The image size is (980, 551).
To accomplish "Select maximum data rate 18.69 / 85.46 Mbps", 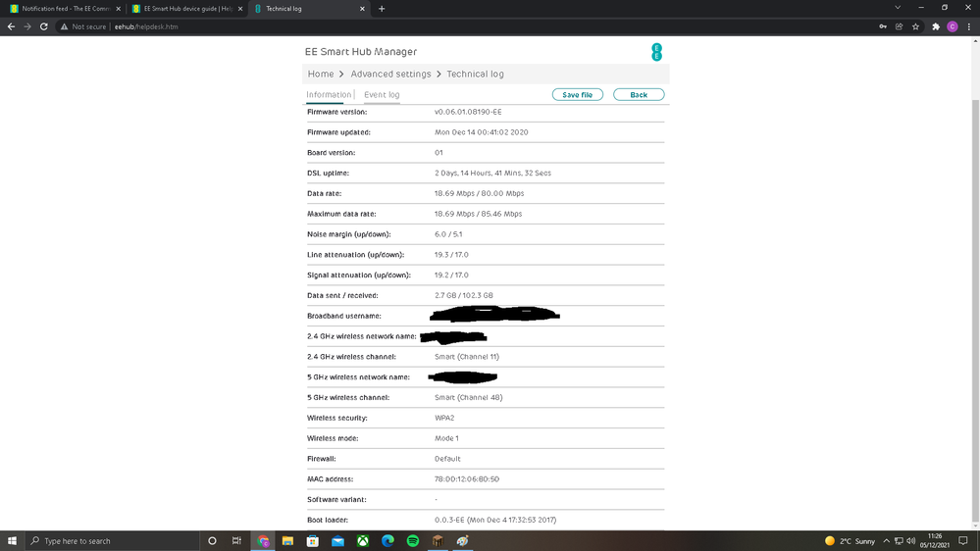I will [x=478, y=214].
